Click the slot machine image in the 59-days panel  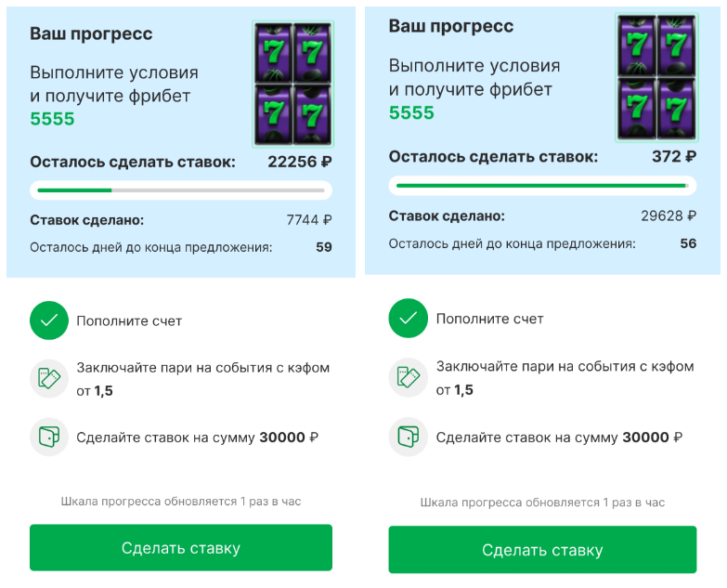pyautogui.click(x=292, y=84)
